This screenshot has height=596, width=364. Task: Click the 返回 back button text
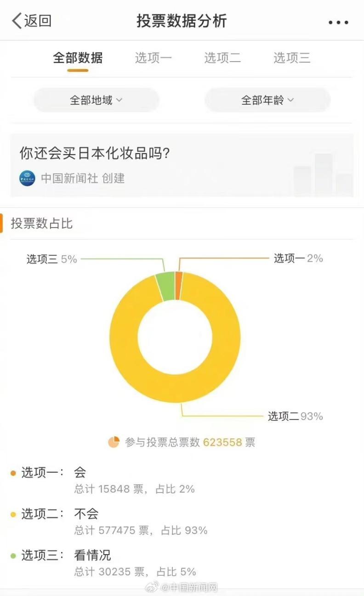click(38, 21)
